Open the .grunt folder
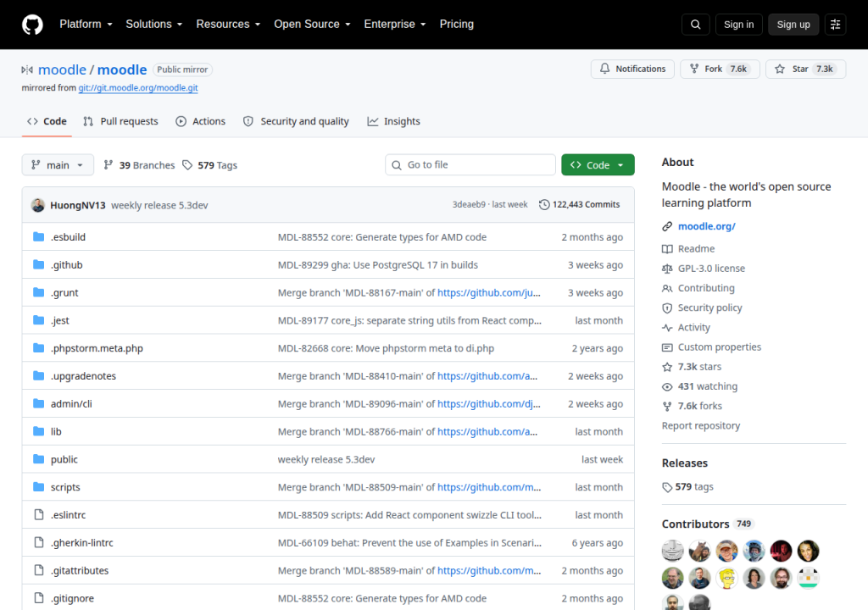The height and width of the screenshot is (610, 868). [x=64, y=292]
